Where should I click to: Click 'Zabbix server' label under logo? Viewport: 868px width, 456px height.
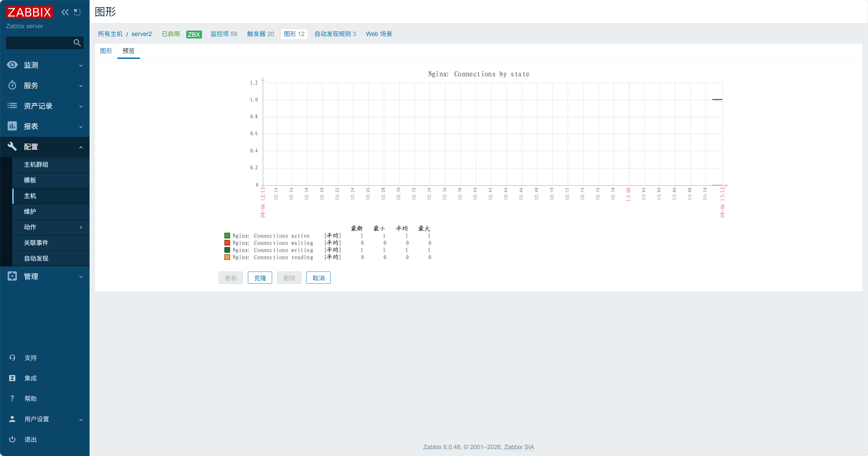coord(25,26)
